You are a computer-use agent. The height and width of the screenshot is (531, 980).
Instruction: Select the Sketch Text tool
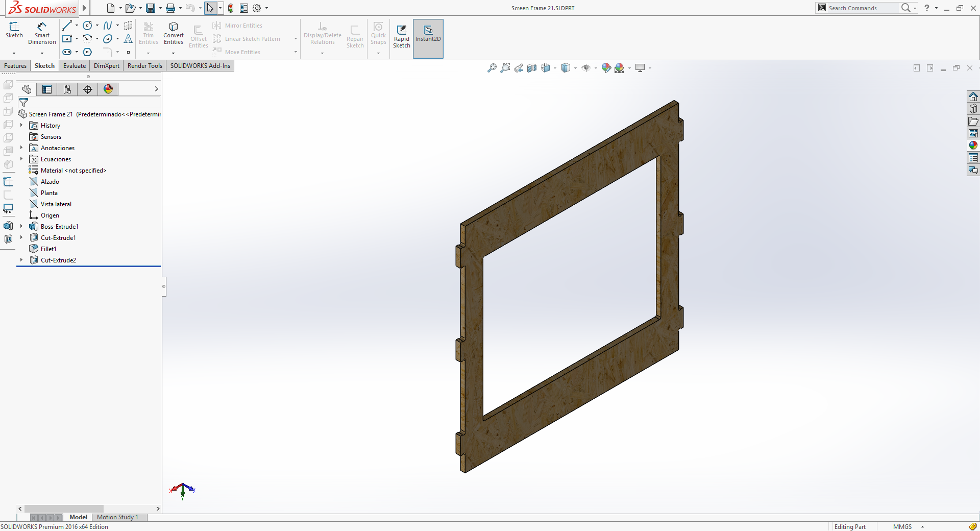pyautogui.click(x=128, y=39)
